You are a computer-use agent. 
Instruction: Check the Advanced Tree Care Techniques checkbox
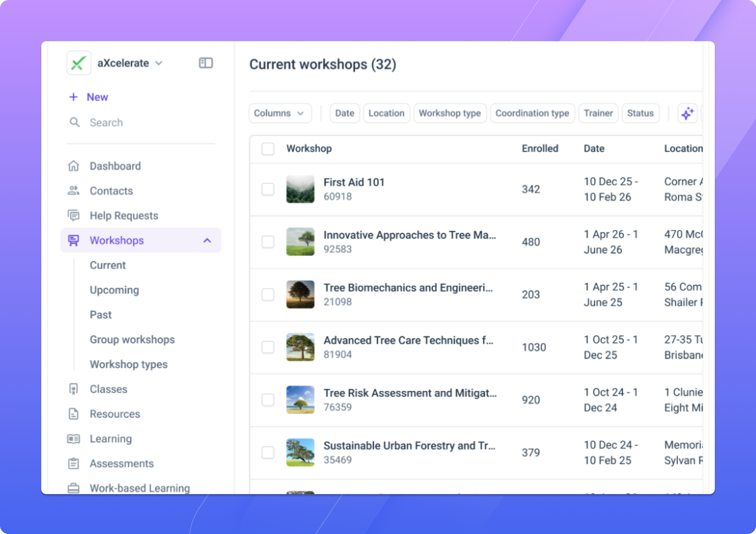(268, 347)
